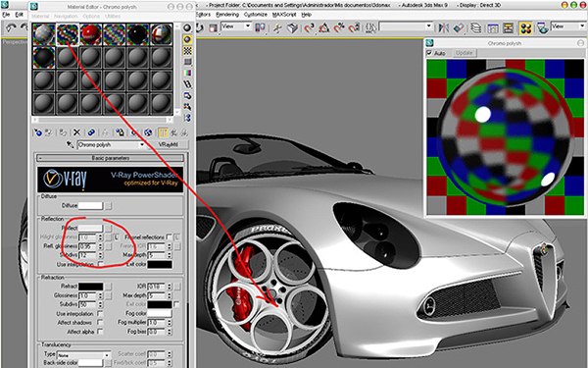The width and height of the screenshot is (588, 368).
Task: Enable Affect shadows checkbox
Action: (x=100, y=322)
